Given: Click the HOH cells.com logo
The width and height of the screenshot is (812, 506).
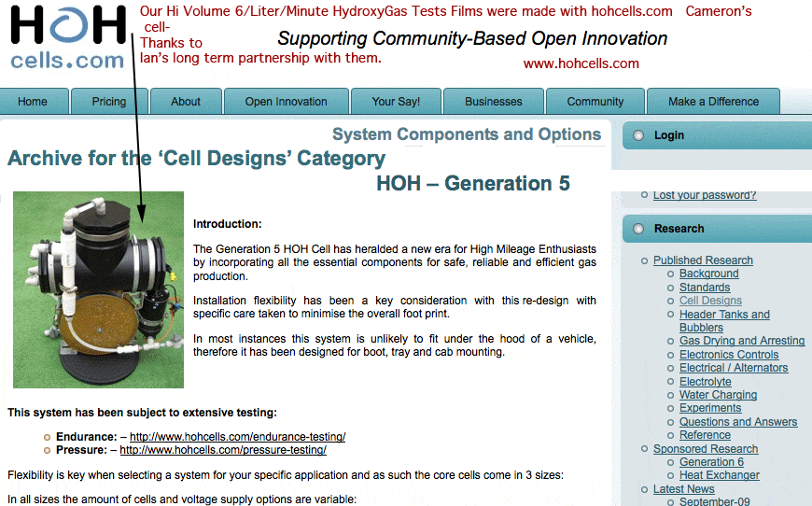Looking at the screenshot, I should 68,37.
